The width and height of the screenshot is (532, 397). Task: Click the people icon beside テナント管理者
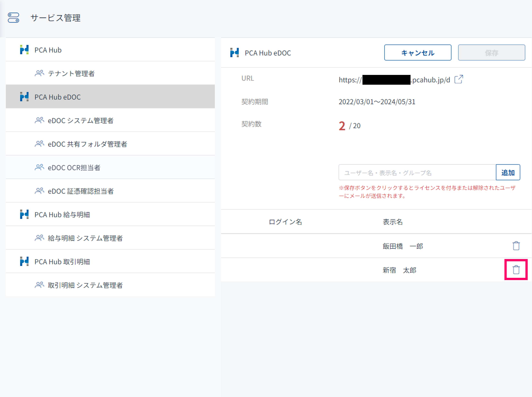coord(39,73)
